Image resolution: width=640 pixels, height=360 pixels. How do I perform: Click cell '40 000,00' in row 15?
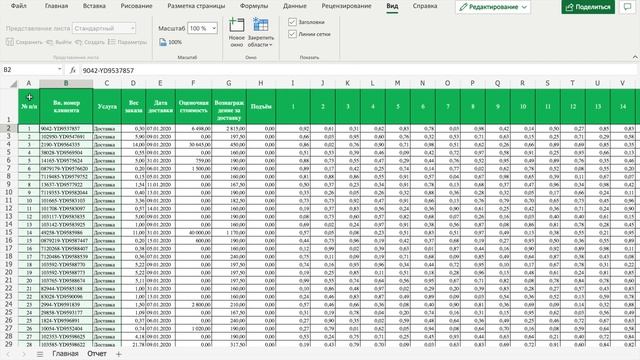(x=193, y=233)
